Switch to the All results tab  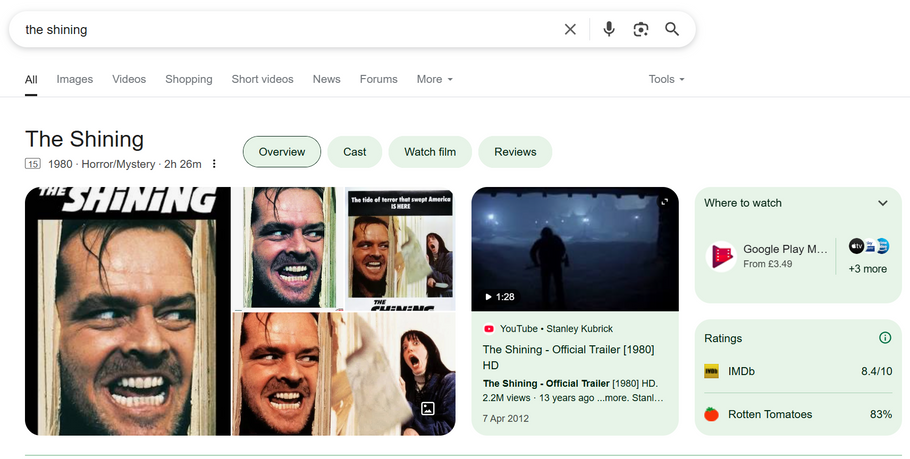[x=31, y=79]
